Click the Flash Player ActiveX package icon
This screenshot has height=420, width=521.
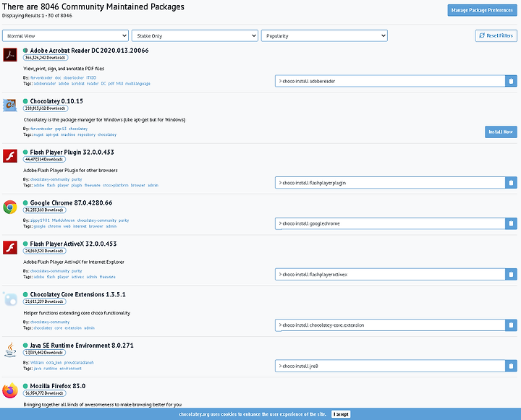pyautogui.click(x=10, y=248)
